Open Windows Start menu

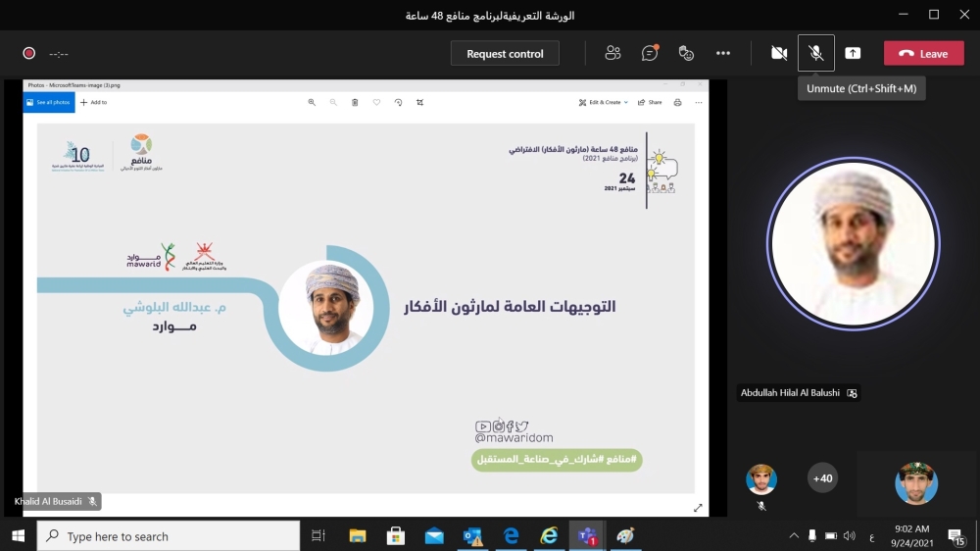[x=18, y=536]
